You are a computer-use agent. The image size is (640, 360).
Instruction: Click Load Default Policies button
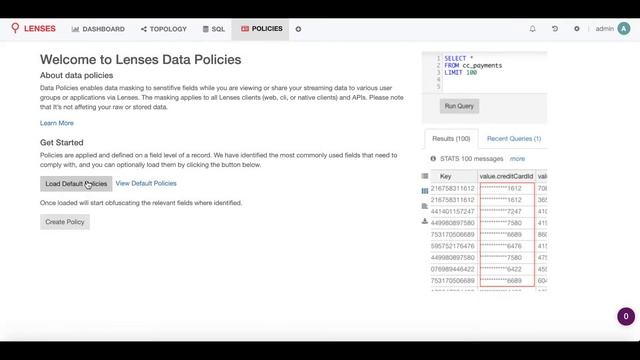76,184
